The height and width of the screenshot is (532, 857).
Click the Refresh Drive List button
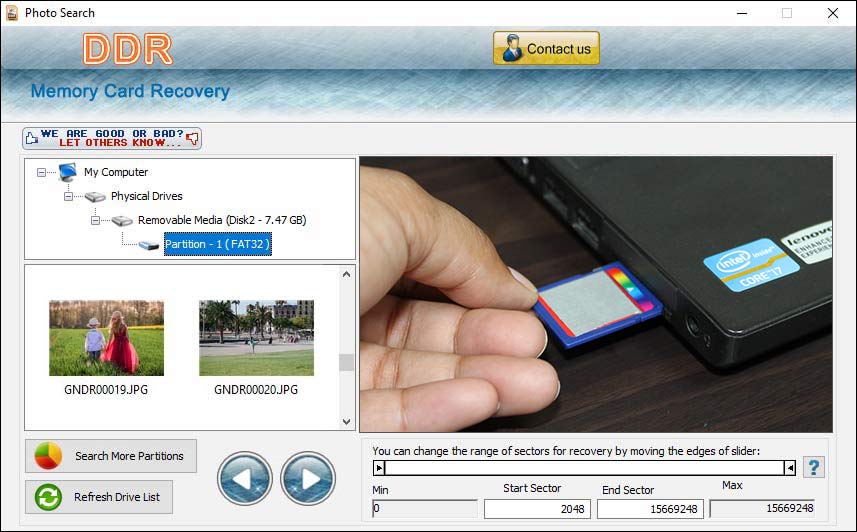[99, 497]
